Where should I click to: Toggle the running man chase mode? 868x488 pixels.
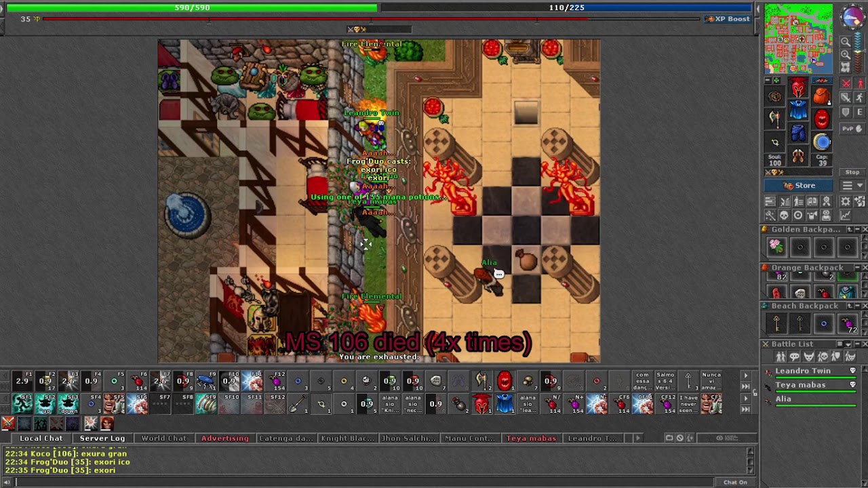[x=860, y=98]
